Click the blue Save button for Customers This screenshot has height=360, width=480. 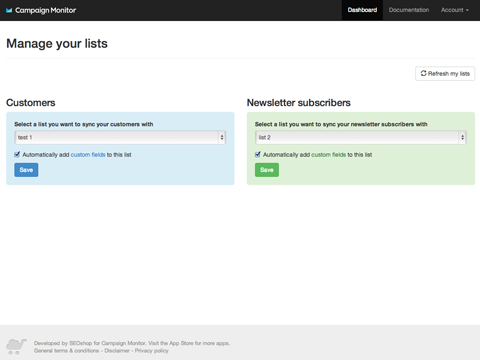(x=26, y=170)
